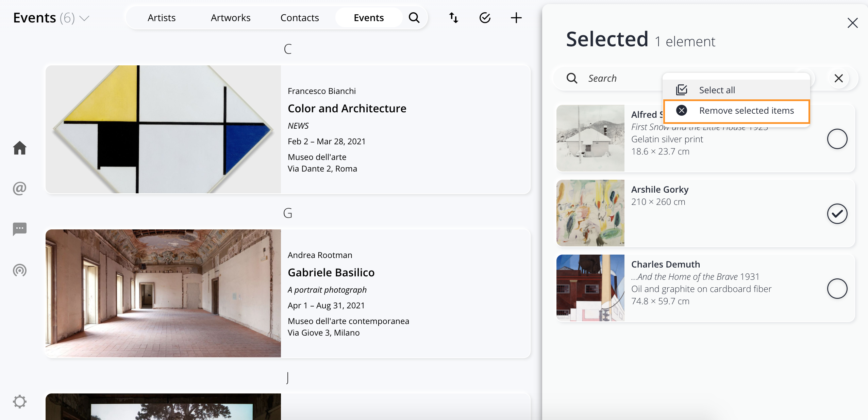Click the Apr 1 – Aug 31, 2021 date
The width and height of the screenshot is (868, 420).
(326, 305)
